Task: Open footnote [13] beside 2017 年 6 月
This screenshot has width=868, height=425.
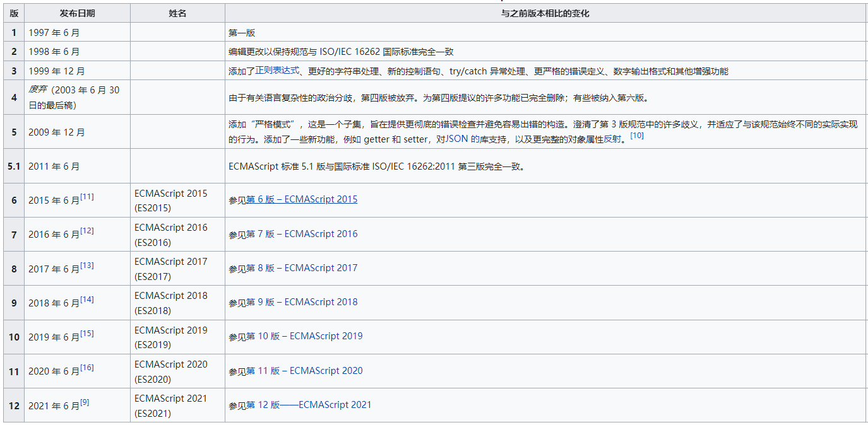Action: pyautogui.click(x=87, y=265)
